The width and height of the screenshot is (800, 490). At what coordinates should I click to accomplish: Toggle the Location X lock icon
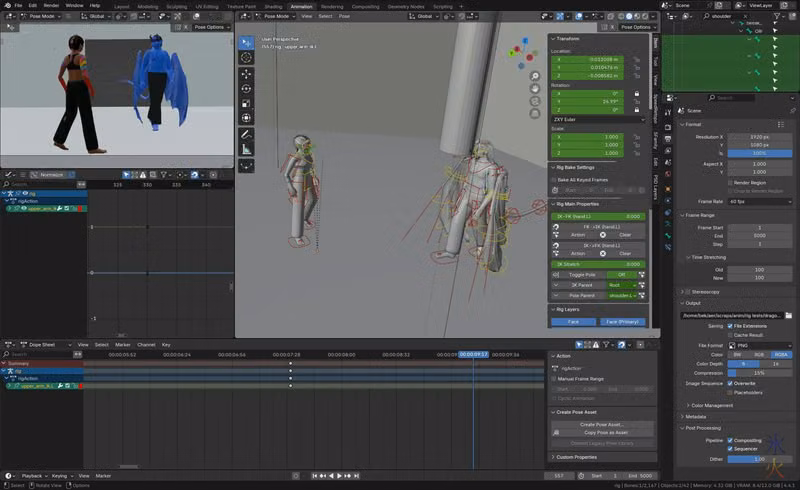pos(637,60)
